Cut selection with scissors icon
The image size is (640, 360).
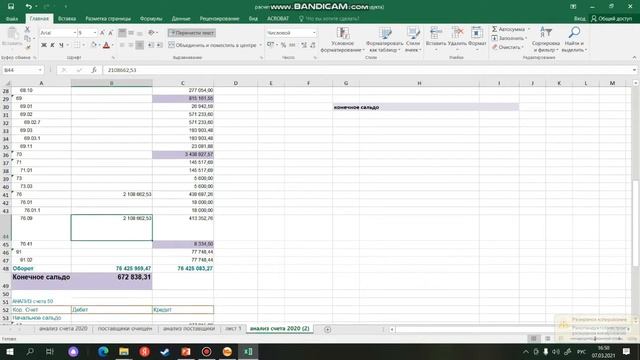27,29
